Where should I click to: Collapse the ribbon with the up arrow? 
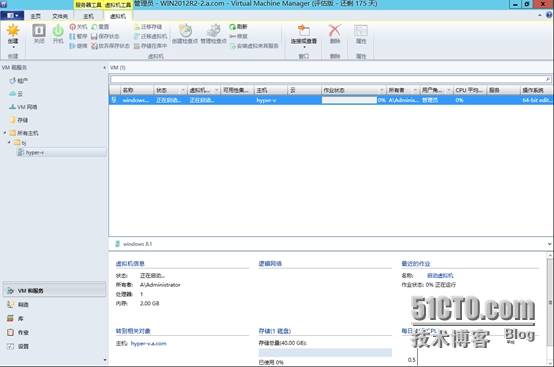[x=540, y=15]
